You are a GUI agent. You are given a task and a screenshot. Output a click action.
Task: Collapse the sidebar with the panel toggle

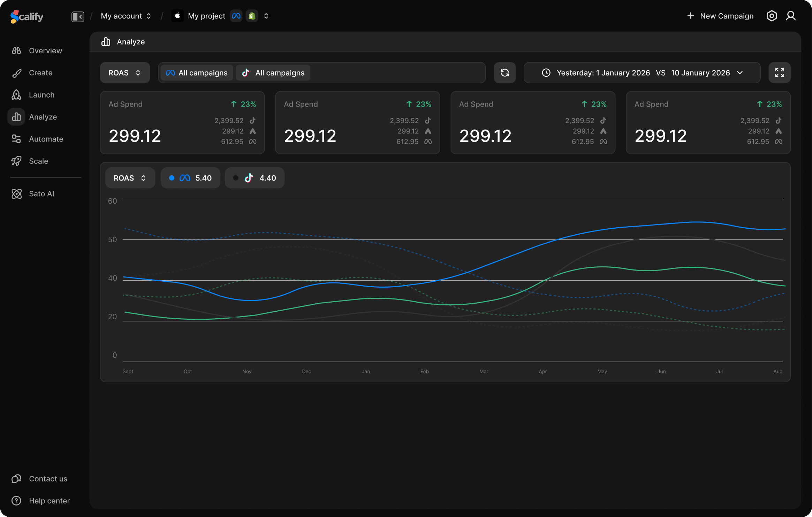(x=77, y=16)
